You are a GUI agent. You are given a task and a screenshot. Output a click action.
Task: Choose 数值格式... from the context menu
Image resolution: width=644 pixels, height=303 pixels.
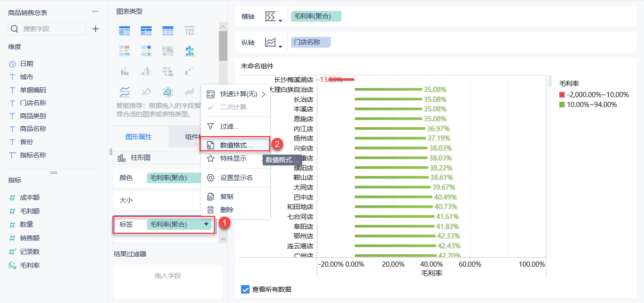235,145
